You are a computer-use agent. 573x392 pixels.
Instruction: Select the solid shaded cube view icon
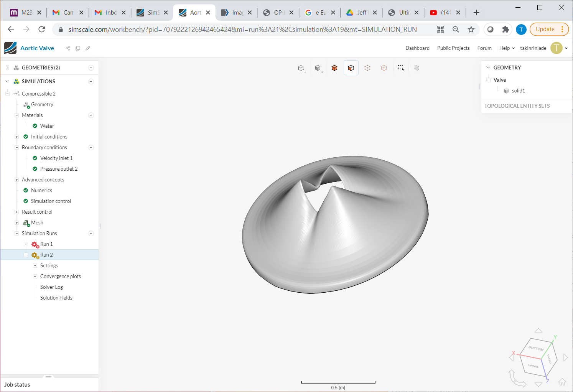coord(318,68)
